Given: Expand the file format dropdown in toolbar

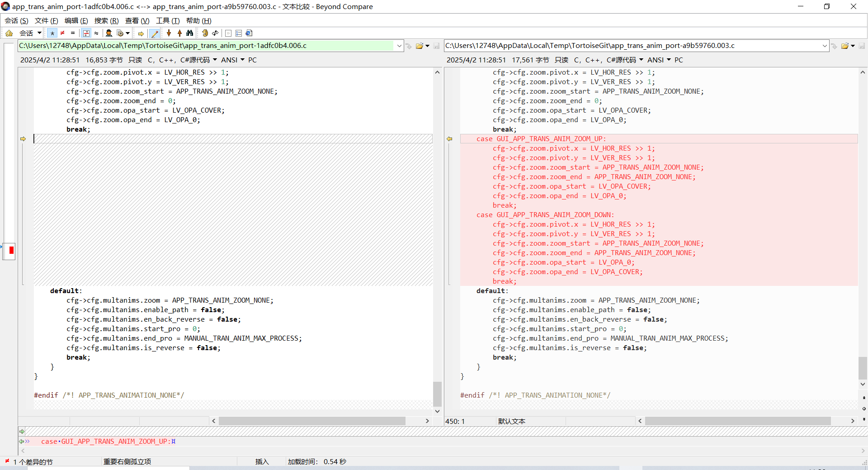Looking at the screenshot, I should click(127, 33).
